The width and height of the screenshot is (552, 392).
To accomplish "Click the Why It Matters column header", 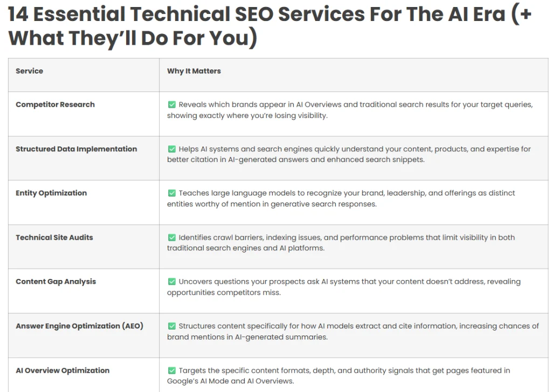I will click(194, 71).
